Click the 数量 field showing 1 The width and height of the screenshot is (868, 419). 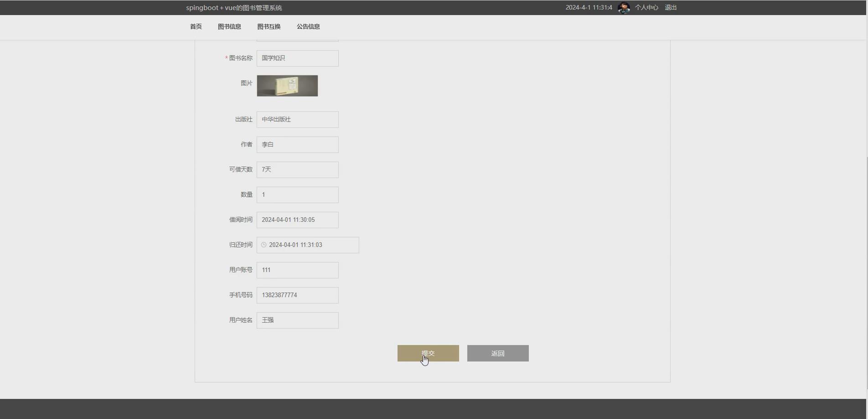[297, 194]
